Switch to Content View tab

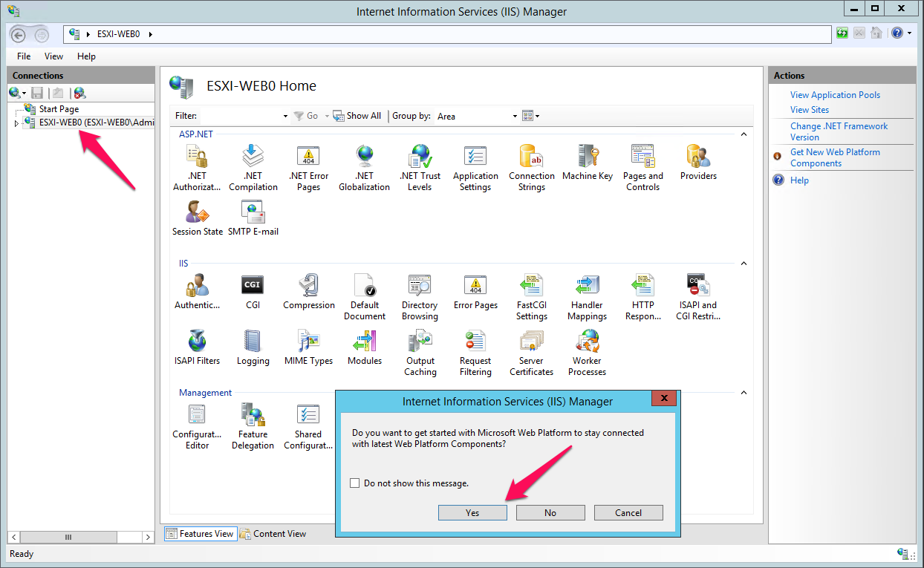[273, 534]
